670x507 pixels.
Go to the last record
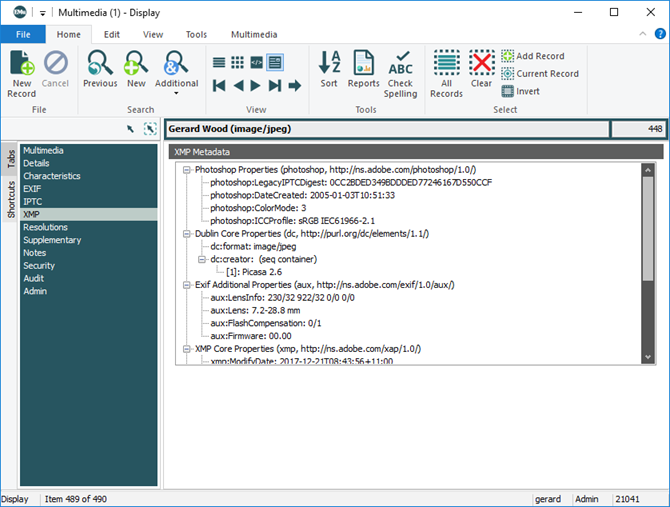point(275,86)
